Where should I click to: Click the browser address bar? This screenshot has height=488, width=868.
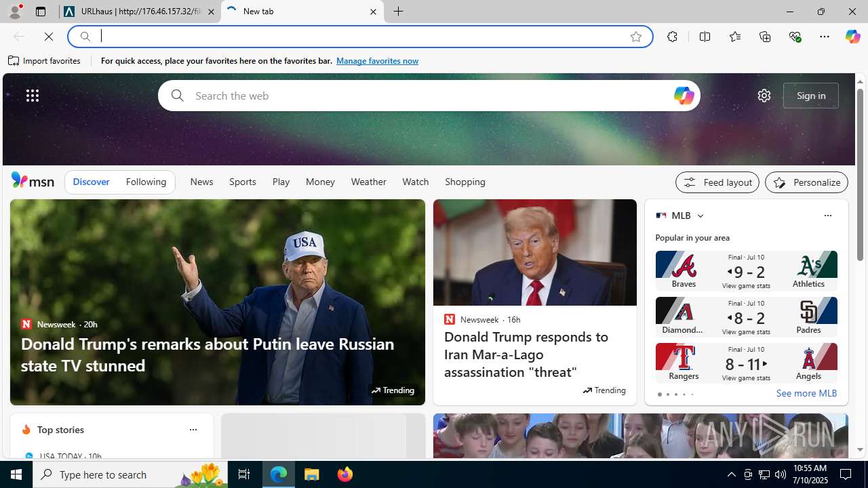(359, 37)
